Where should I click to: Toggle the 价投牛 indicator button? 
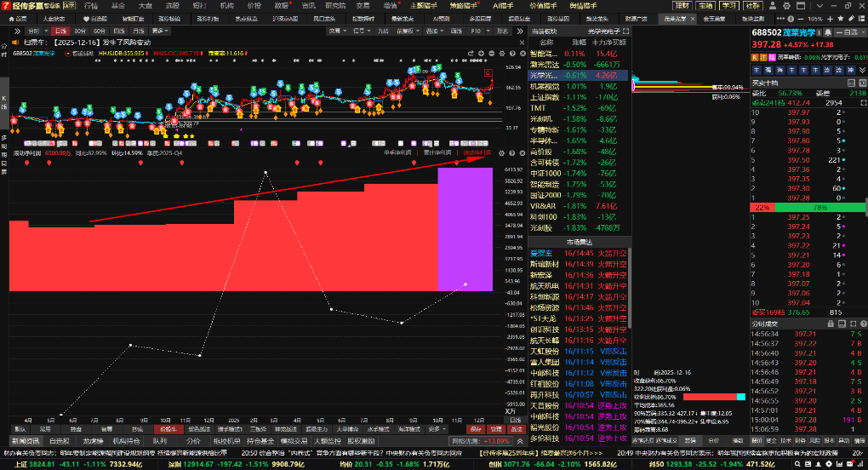[168, 429]
